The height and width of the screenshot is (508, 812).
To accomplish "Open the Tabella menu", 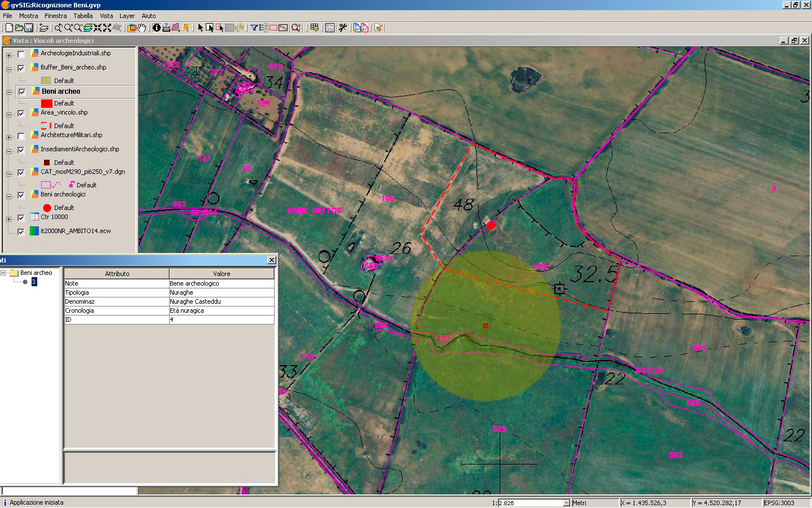I will [x=83, y=16].
